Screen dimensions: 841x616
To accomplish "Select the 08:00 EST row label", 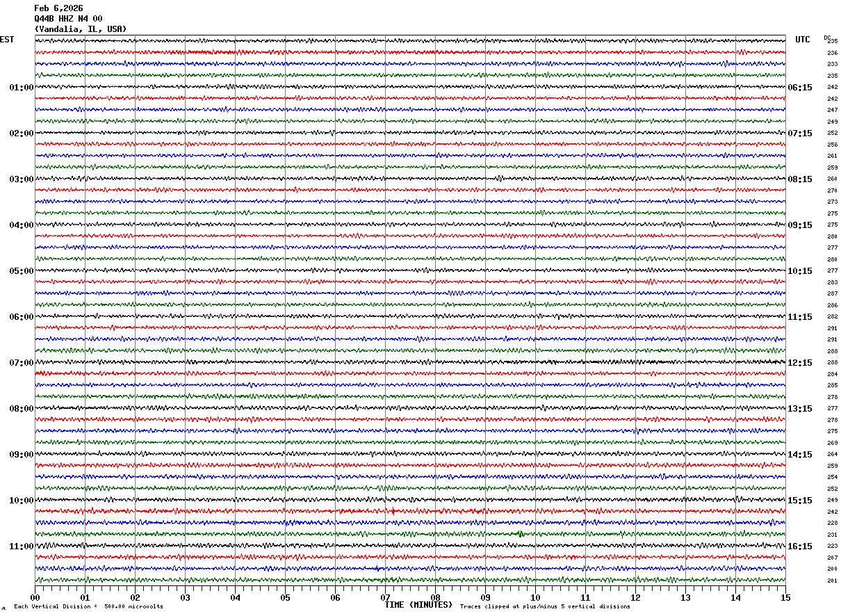I will pos(22,409).
